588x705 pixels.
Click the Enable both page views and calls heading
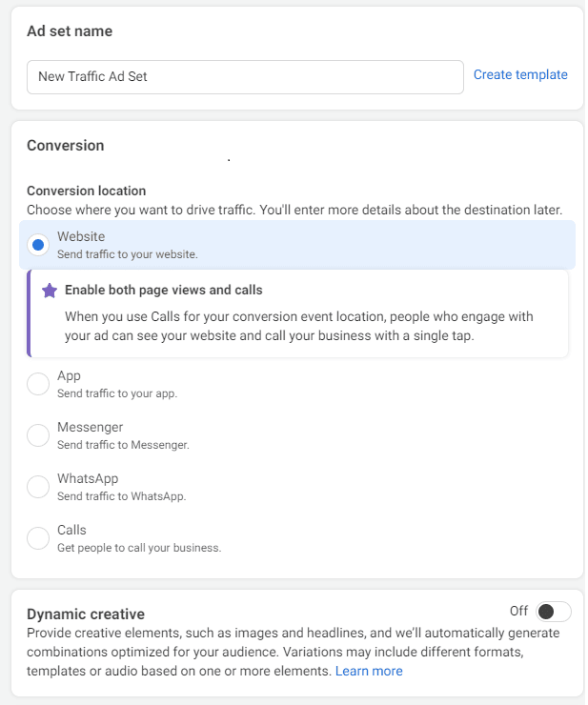(164, 290)
